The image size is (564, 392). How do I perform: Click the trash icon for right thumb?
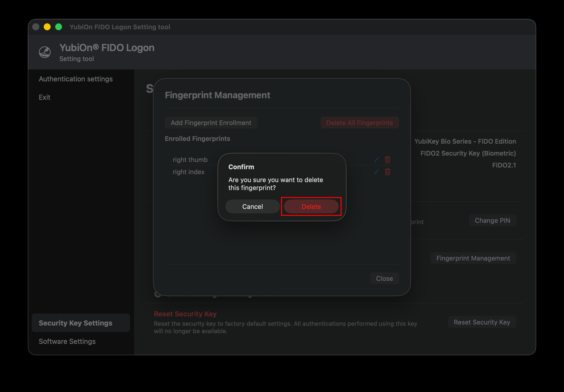point(388,160)
